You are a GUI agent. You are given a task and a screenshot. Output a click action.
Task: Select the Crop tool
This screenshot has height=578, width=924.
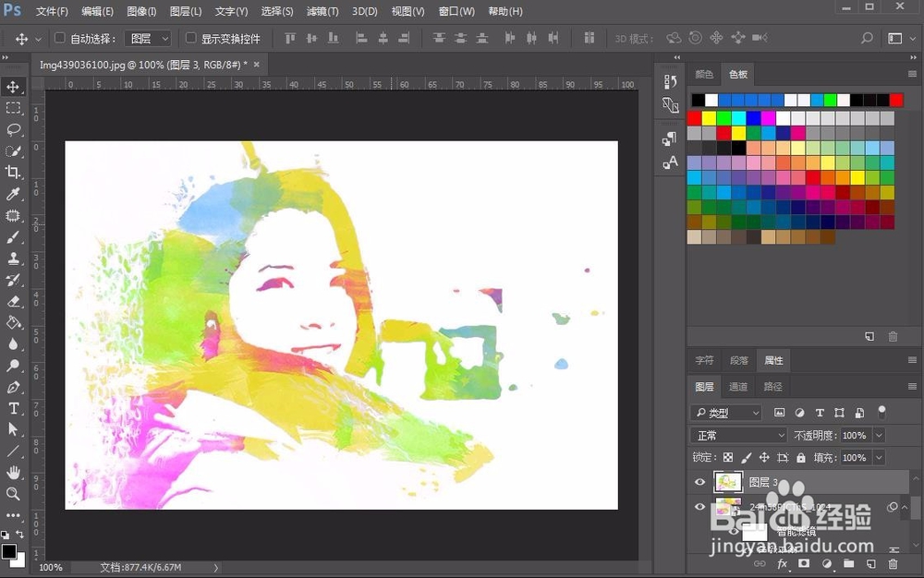tap(13, 172)
